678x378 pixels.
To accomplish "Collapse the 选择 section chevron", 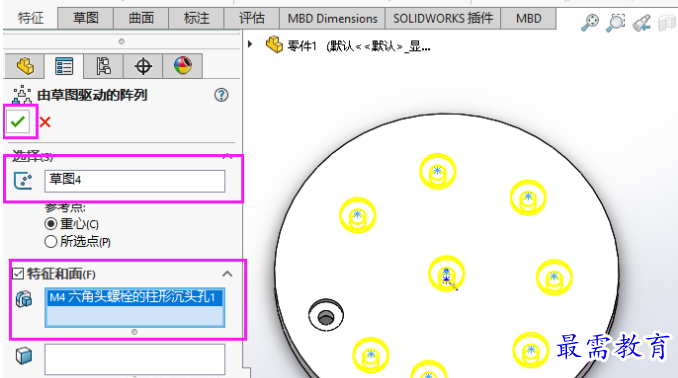I will (227, 156).
